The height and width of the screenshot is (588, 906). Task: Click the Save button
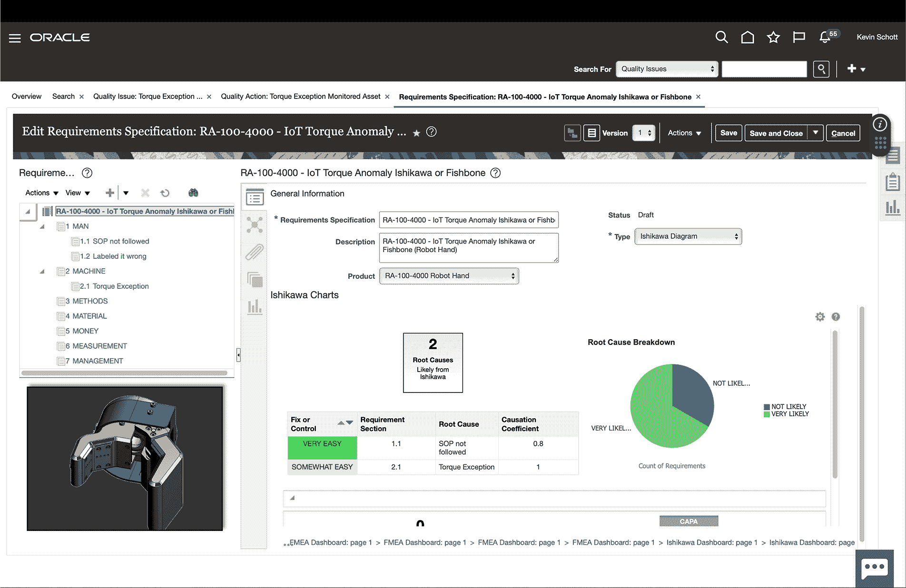click(x=728, y=133)
